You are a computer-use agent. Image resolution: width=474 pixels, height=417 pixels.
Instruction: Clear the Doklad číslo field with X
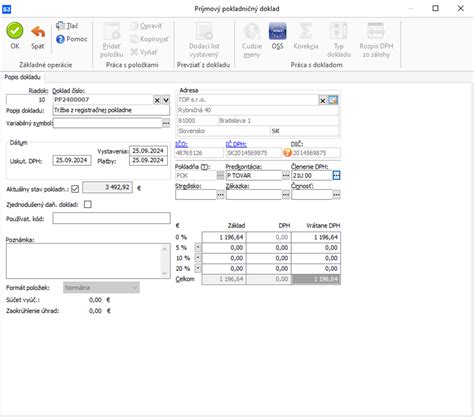click(157, 100)
